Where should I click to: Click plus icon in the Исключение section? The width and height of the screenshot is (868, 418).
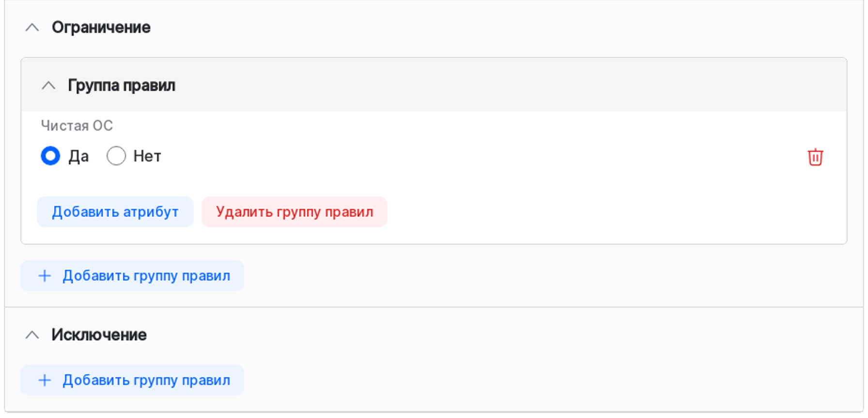click(x=45, y=380)
